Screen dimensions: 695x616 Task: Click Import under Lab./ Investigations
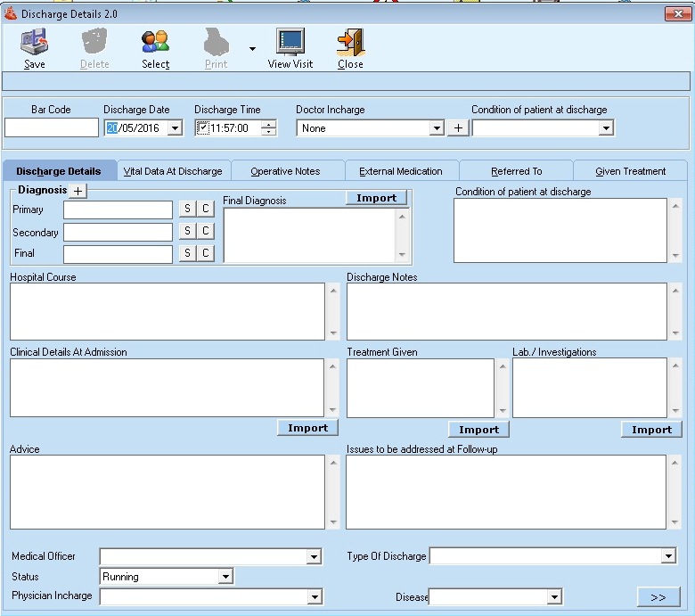pyautogui.click(x=651, y=429)
